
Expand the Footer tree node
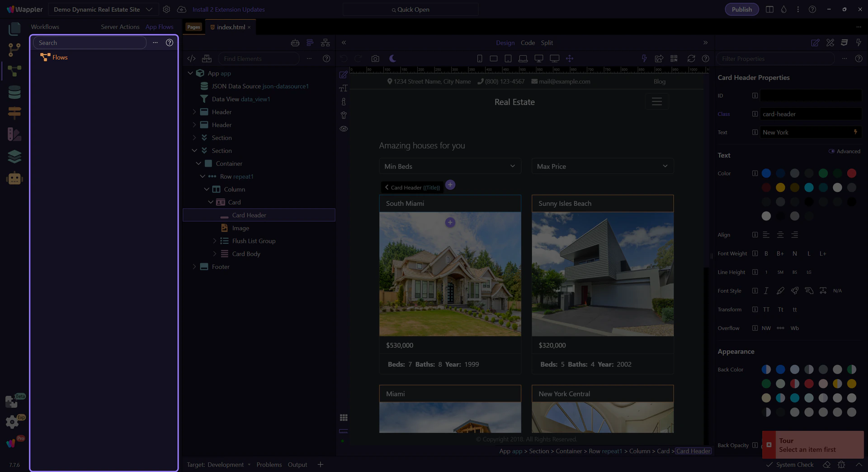point(194,267)
